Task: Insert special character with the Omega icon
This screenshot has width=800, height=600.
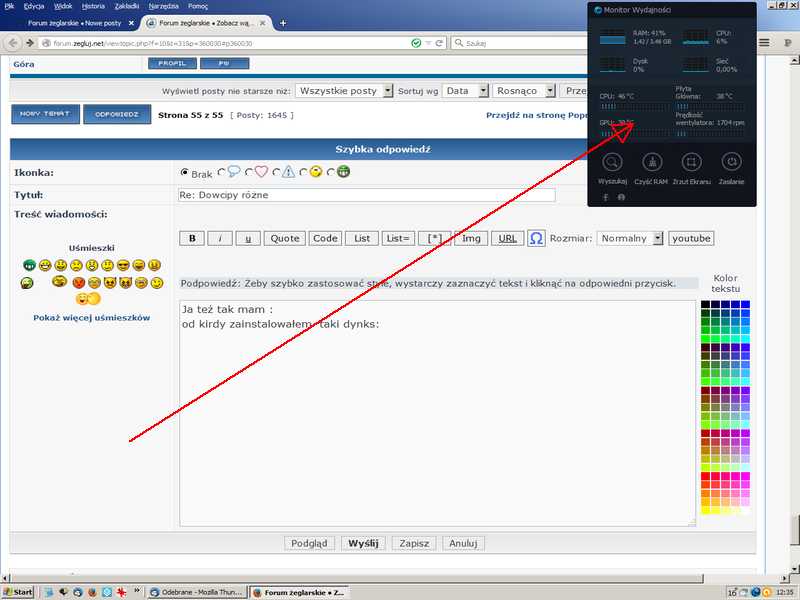Action: (537, 239)
